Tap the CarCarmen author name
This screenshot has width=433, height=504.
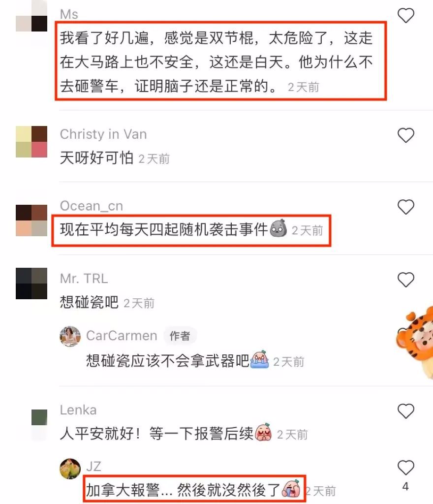coord(122,336)
